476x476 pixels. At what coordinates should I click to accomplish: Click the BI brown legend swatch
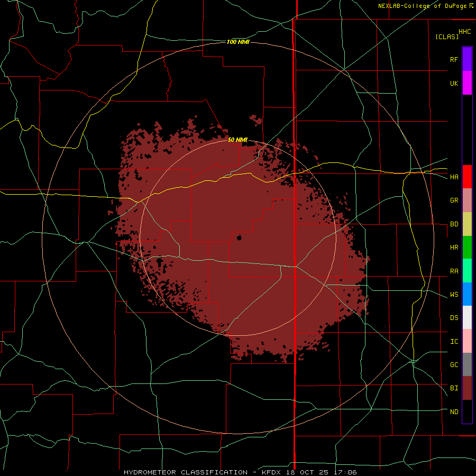(x=467, y=388)
